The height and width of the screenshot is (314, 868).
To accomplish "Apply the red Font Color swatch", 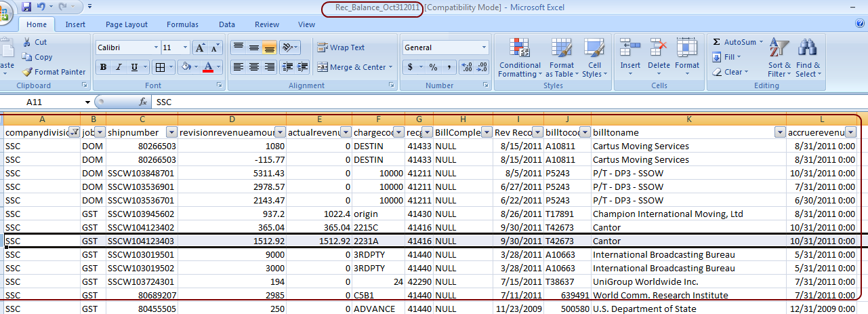I will point(207,67).
